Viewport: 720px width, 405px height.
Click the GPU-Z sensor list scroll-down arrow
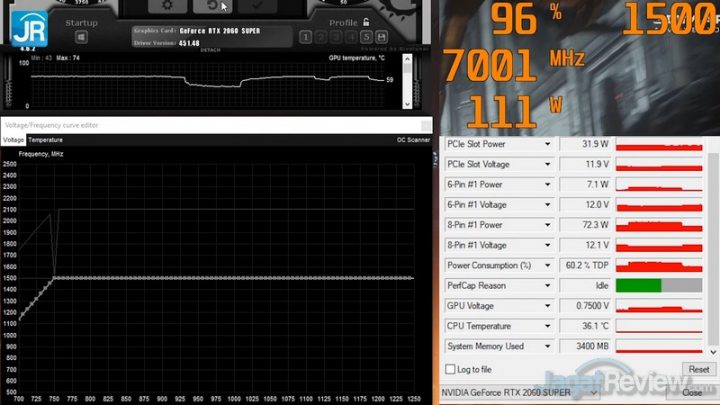click(713, 352)
